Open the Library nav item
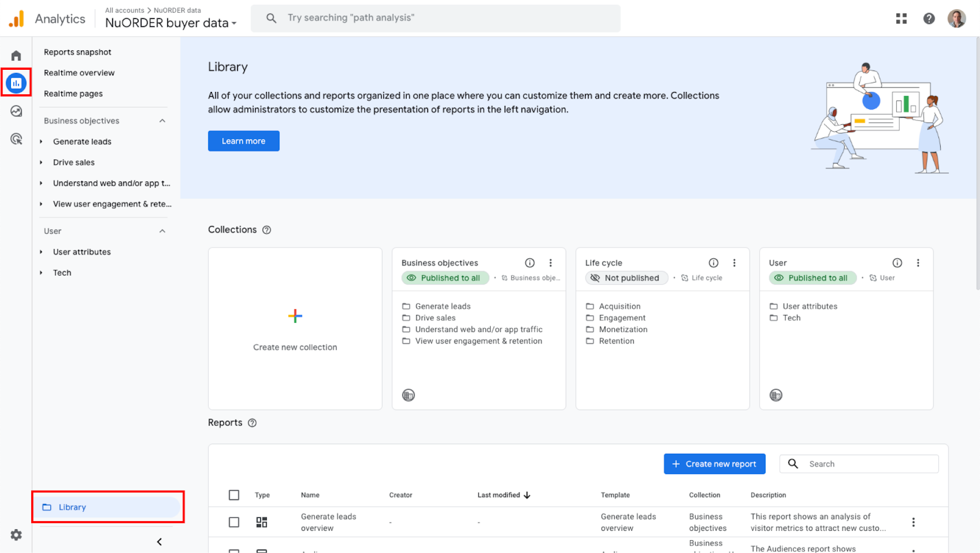Screen dimensions: 980x553 click(107, 507)
